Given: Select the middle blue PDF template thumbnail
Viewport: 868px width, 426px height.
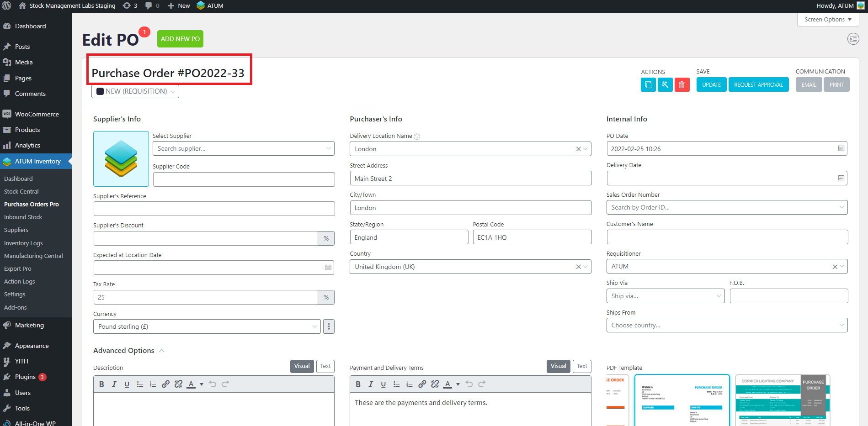Looking at the screenshot, I should 682,400.
